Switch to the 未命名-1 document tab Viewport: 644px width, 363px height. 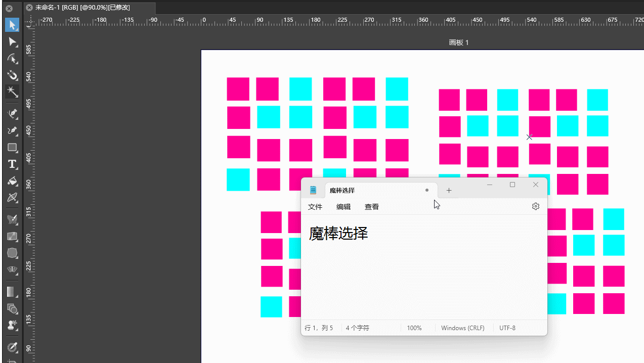82,8
